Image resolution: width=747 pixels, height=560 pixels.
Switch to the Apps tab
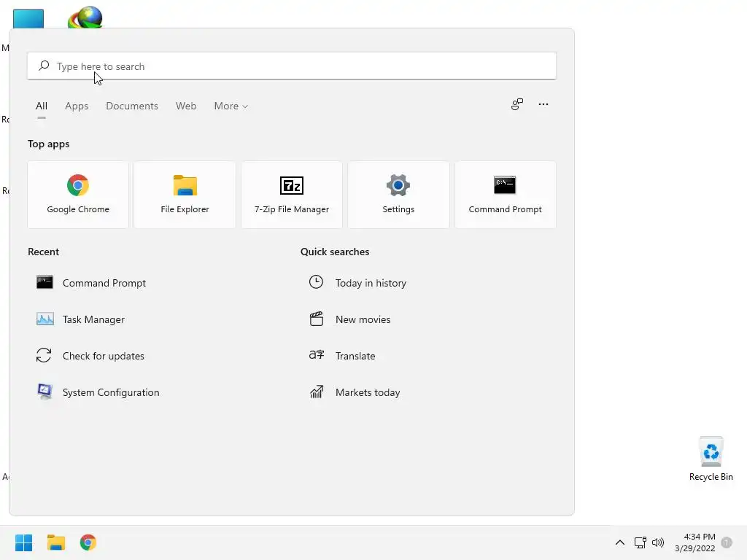[77, 106]
